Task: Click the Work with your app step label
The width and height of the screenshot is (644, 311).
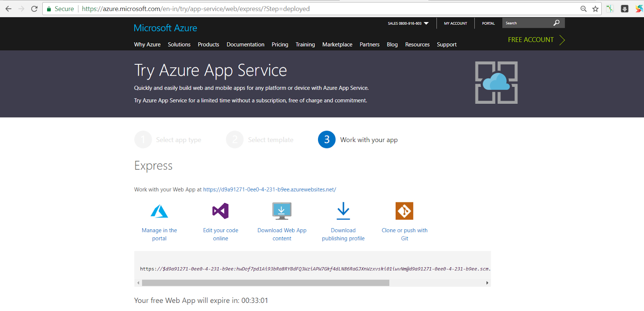Action: 369,140
